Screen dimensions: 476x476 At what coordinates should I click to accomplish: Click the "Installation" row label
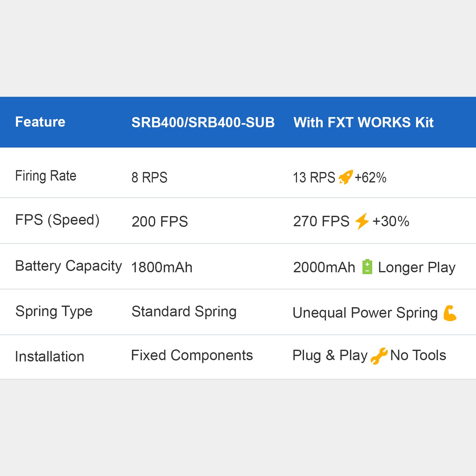pyautogui.click(x=50, y=357)
